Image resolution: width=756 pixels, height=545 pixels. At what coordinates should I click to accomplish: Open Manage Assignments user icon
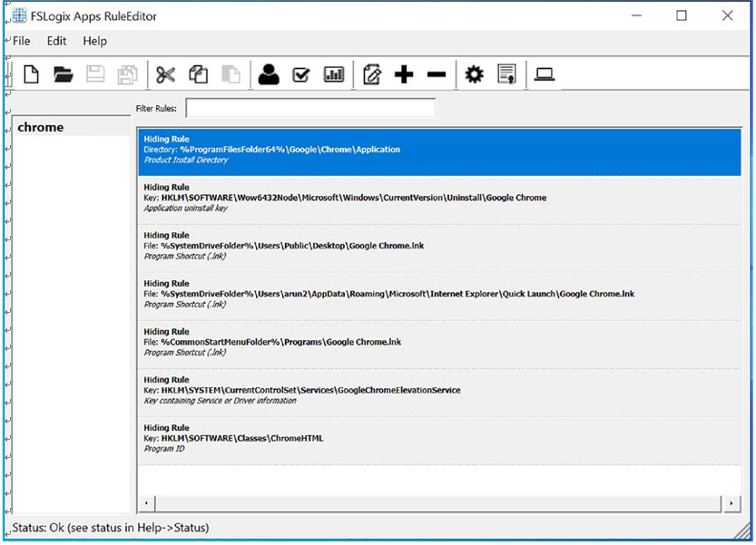coord(269,74)
